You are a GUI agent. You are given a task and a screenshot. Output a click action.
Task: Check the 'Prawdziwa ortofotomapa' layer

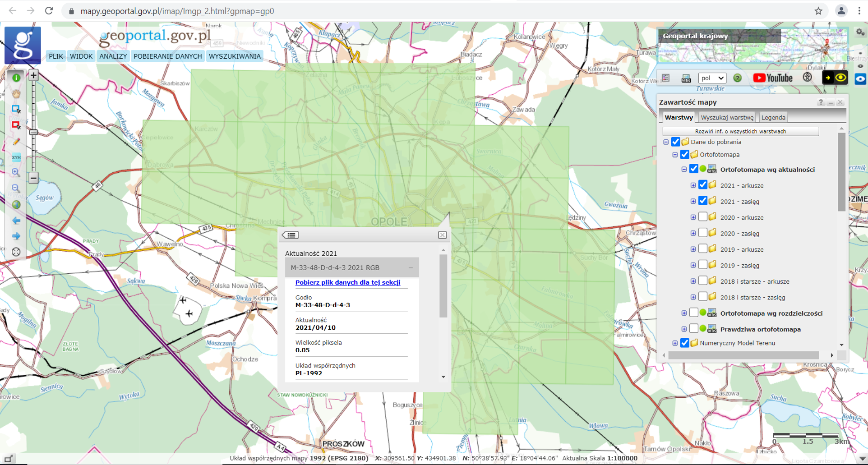[x=694, y=329]
